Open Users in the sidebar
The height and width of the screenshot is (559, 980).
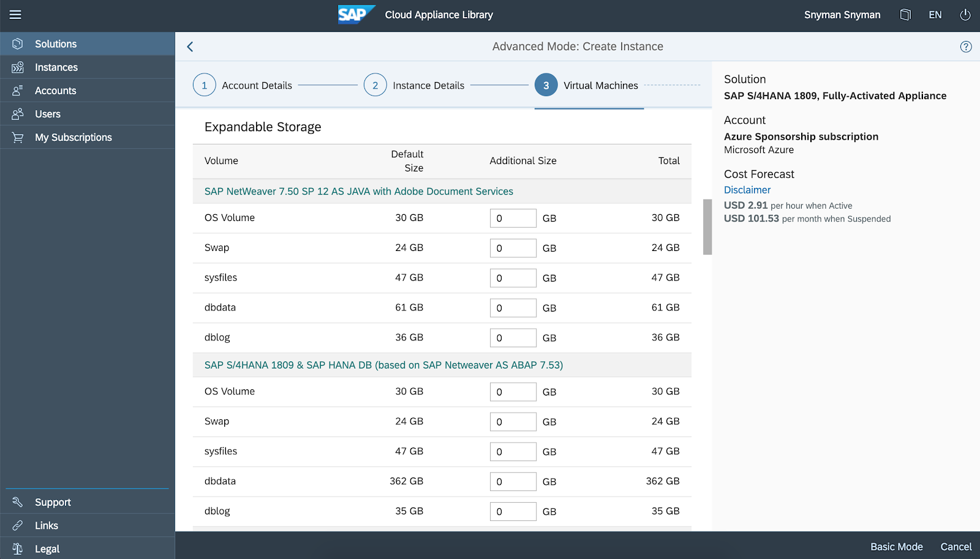pyautogui.click(x=88, y=114)
